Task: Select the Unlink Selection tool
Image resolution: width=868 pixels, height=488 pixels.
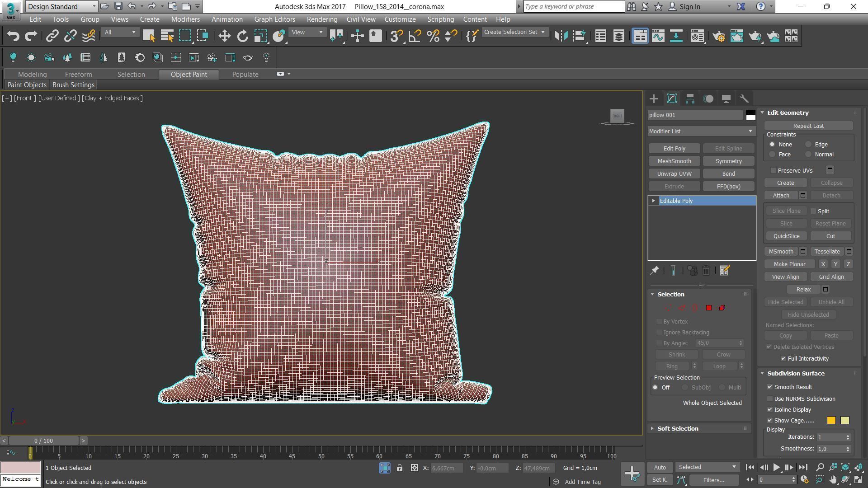Action: pyautogui.click(x=70, y=36)
